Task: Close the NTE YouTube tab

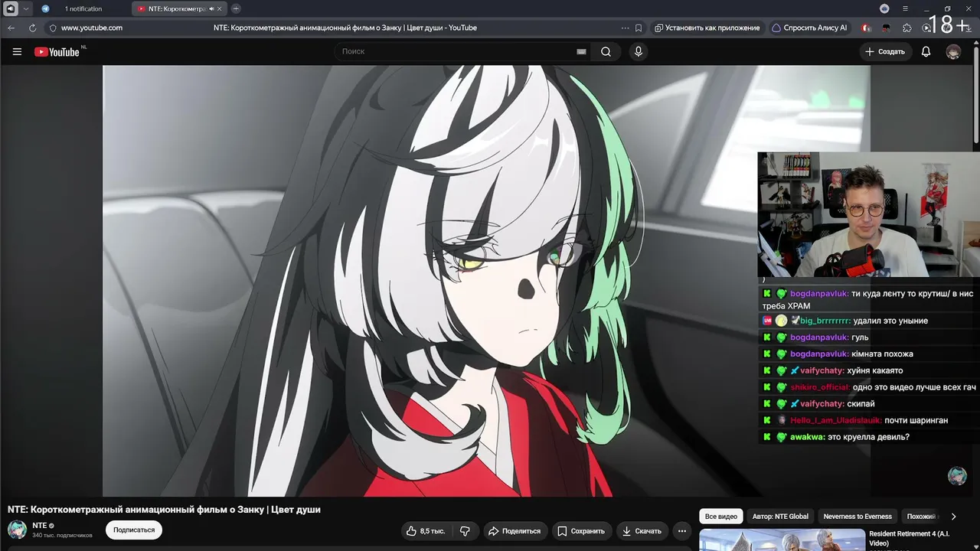Action: (220, 8)
